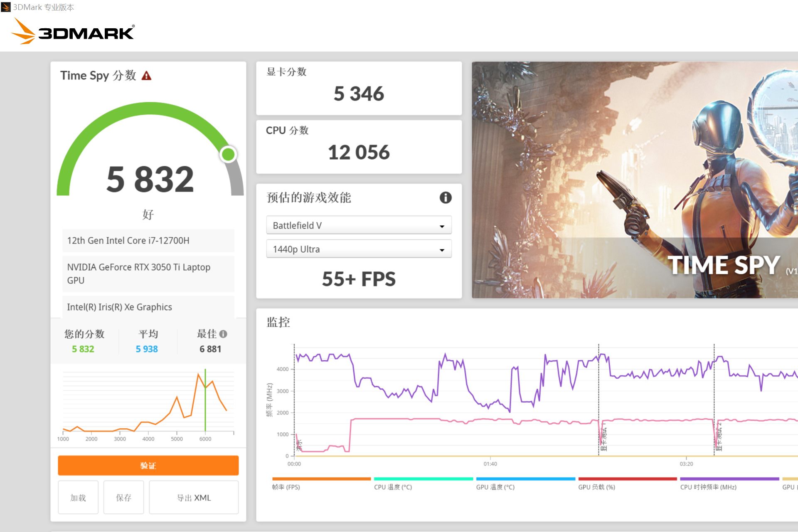Click the info icon next to 最佳
Screen dimensions: 798x532
point(223,334)
